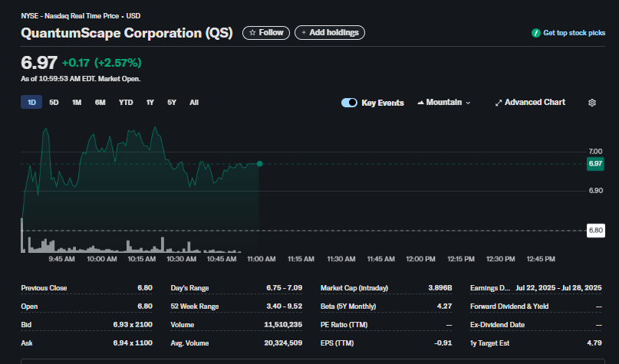Open the Mountain chart type dropdown
Screen dimensions: 619x364
point(443,103)
